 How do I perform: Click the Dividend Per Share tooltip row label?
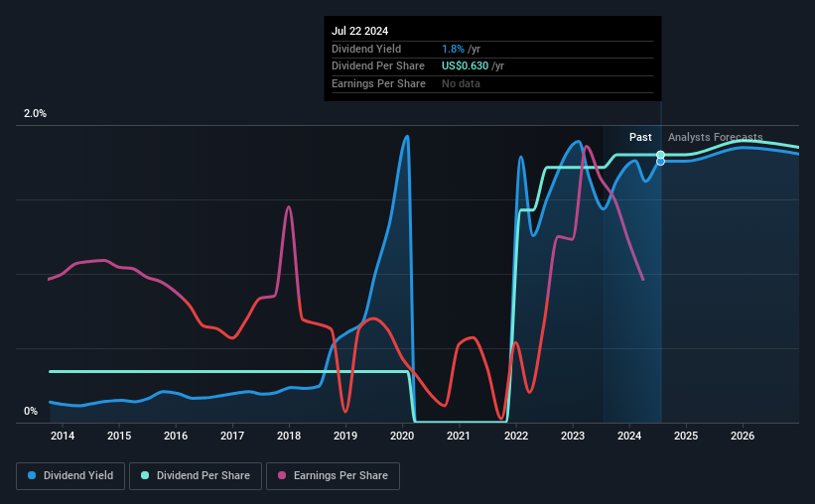378,66
